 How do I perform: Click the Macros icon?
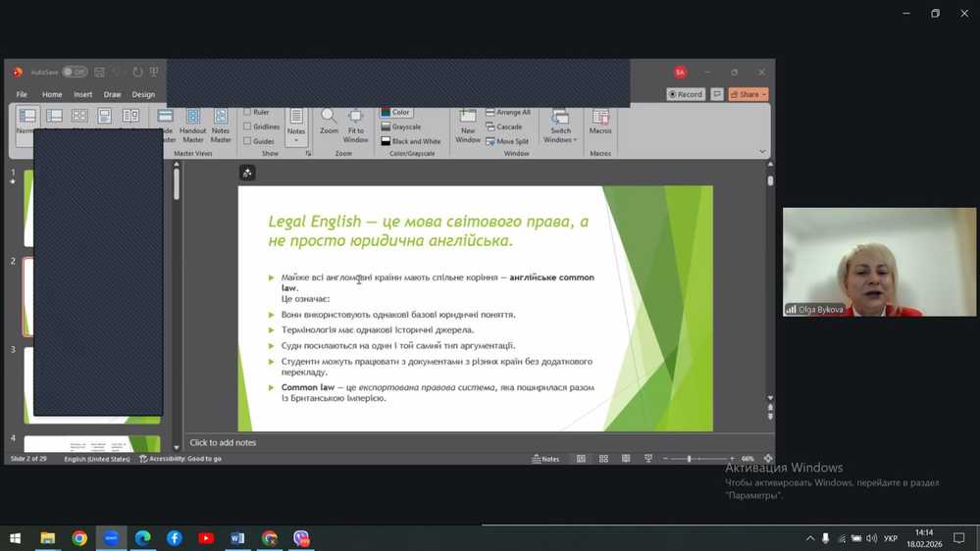[600, 121]
